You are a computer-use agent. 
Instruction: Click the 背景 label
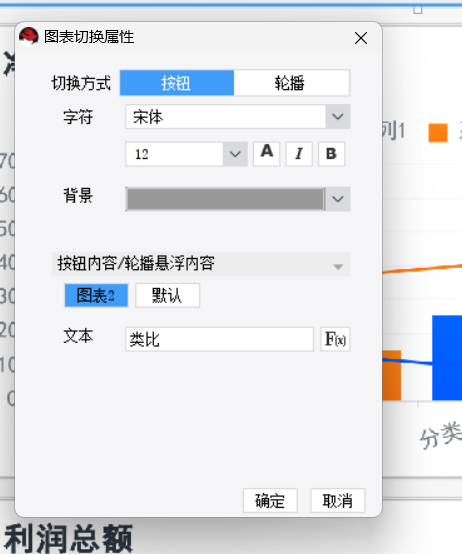(x=78, y=195)
